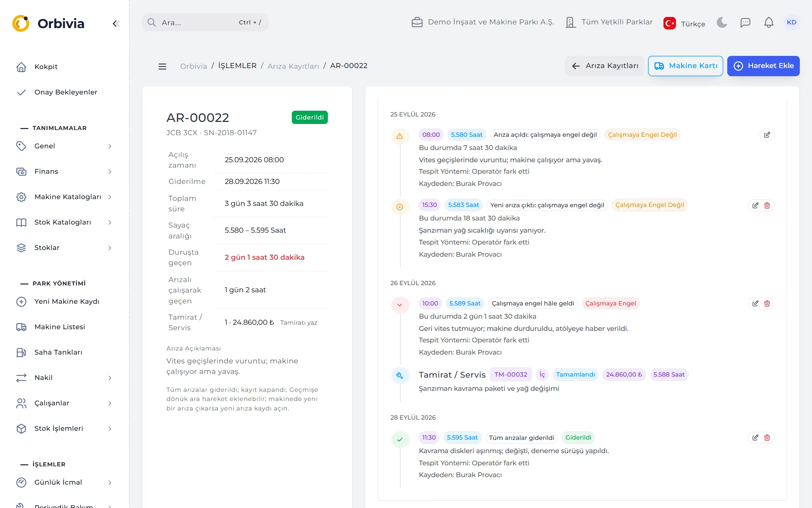Image resolution: width=812 pixels, height=508 pixels.
Task: Open Makine Listesi in the sidebar
Action: pyautogui.click(x=64, y=327)
